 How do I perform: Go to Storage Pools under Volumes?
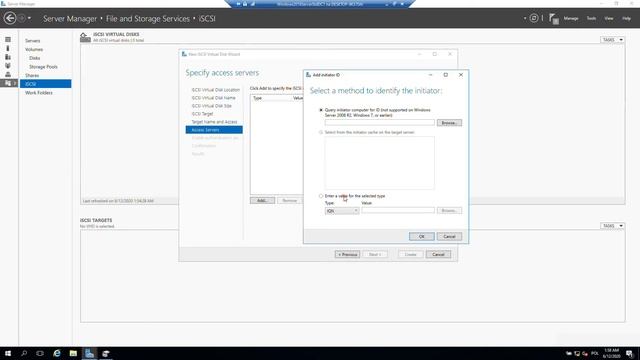(43, 67)
